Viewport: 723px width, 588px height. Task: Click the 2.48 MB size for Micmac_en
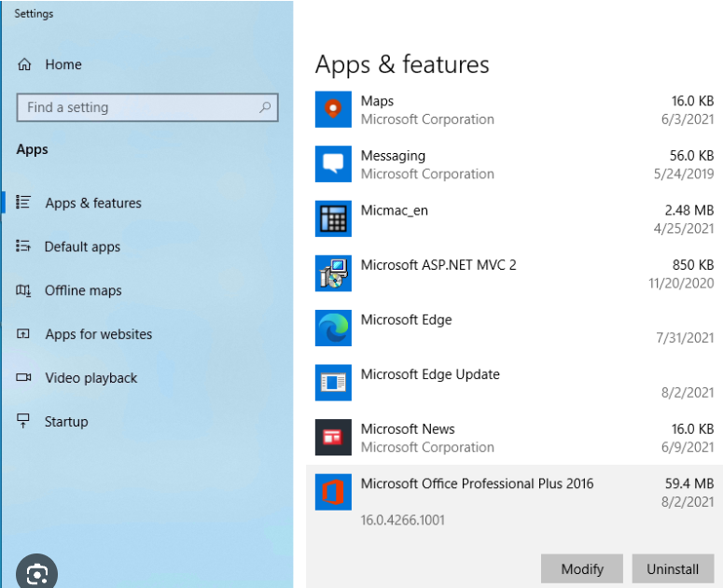tap(689, 210)
